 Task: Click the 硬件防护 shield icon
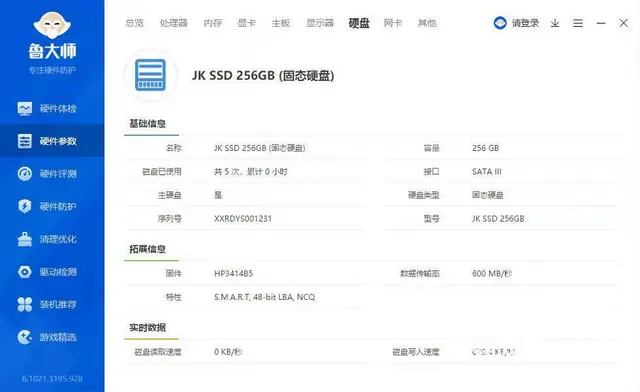click(24, 206)
